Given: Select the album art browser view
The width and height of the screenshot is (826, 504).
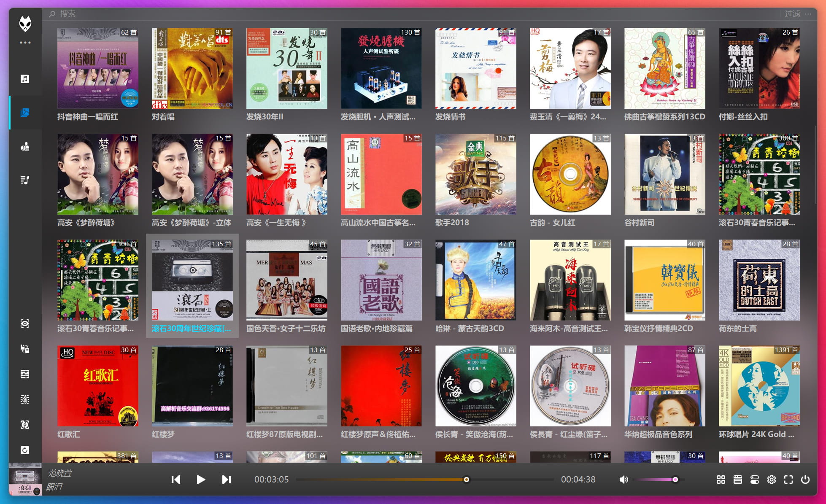Looking at the screenshot, I should (25, 112).
